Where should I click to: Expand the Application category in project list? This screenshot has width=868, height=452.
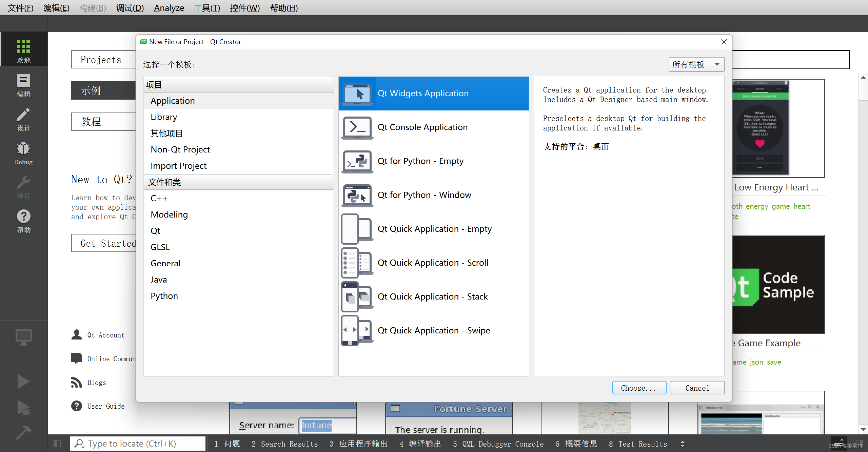(172, 100)
